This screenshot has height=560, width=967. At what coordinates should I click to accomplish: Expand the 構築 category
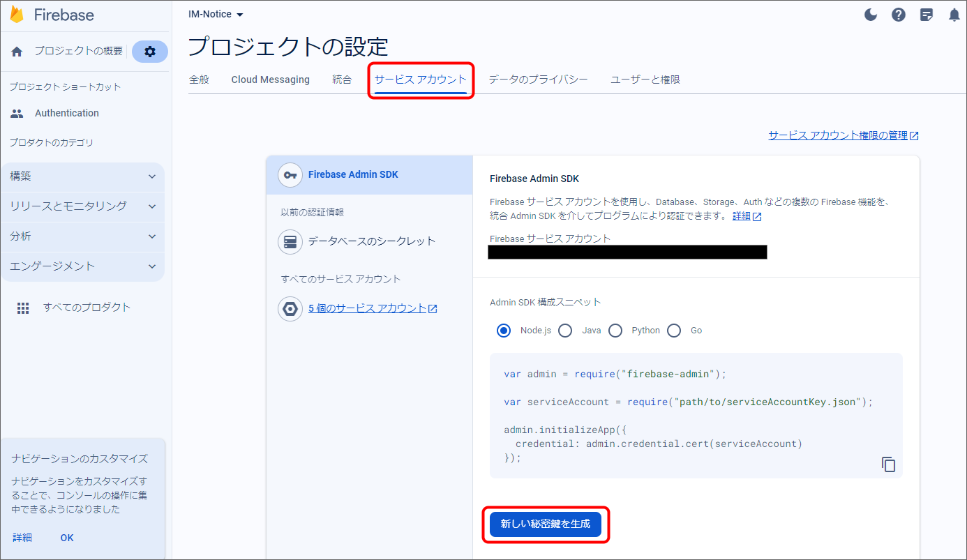click(x=82, y=176)
